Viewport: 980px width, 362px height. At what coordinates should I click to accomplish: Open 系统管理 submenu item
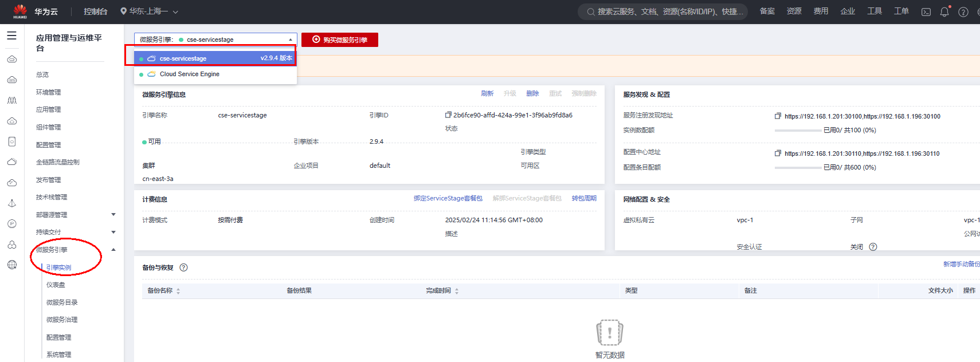59,355
